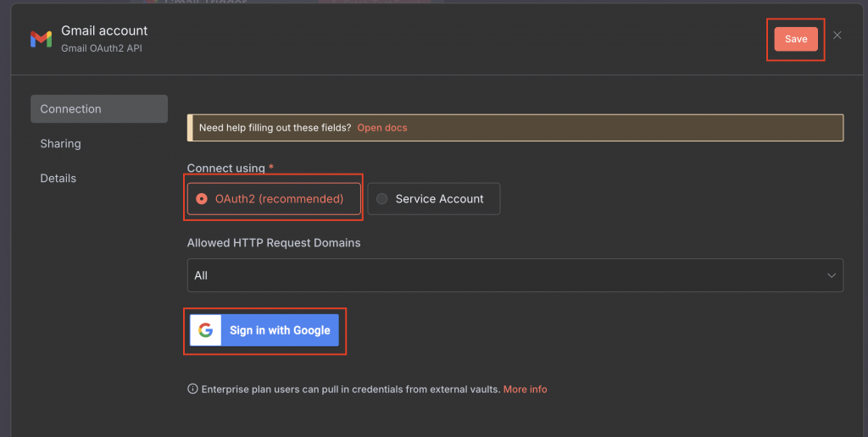Viewport: 868px width, 437px height.
Task: Open the Allowed HTTP Request Domains dropdown
Action: click(x=515, y=275)
